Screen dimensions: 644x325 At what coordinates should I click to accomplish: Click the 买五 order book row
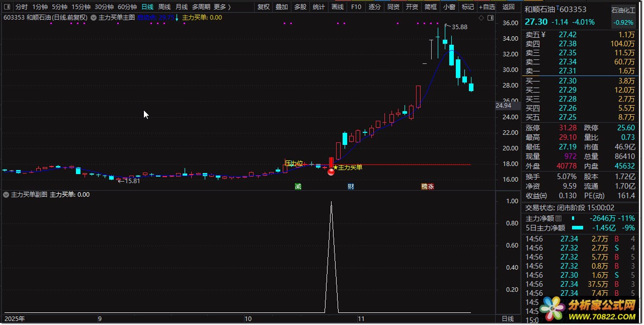point(580,117)
